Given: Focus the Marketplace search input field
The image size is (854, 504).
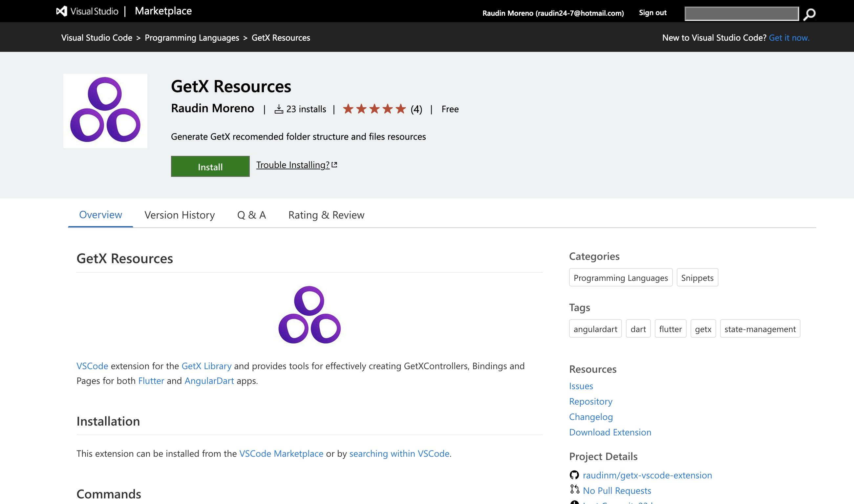Looking at the screenshot, I should [741, 14].
